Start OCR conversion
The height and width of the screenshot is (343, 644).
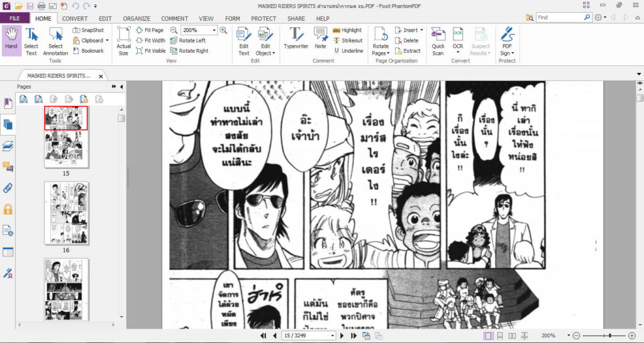tap(458, 41)
